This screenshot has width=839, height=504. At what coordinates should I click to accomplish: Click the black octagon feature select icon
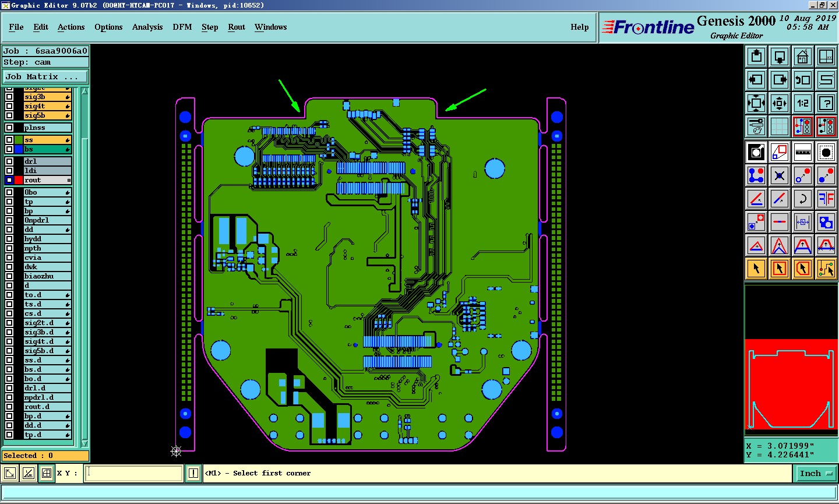[826, 152]
